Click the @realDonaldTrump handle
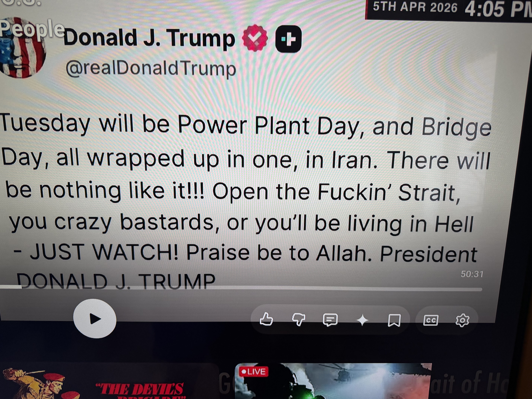This screenshot has height=399, width=532. tap(151, 69)
